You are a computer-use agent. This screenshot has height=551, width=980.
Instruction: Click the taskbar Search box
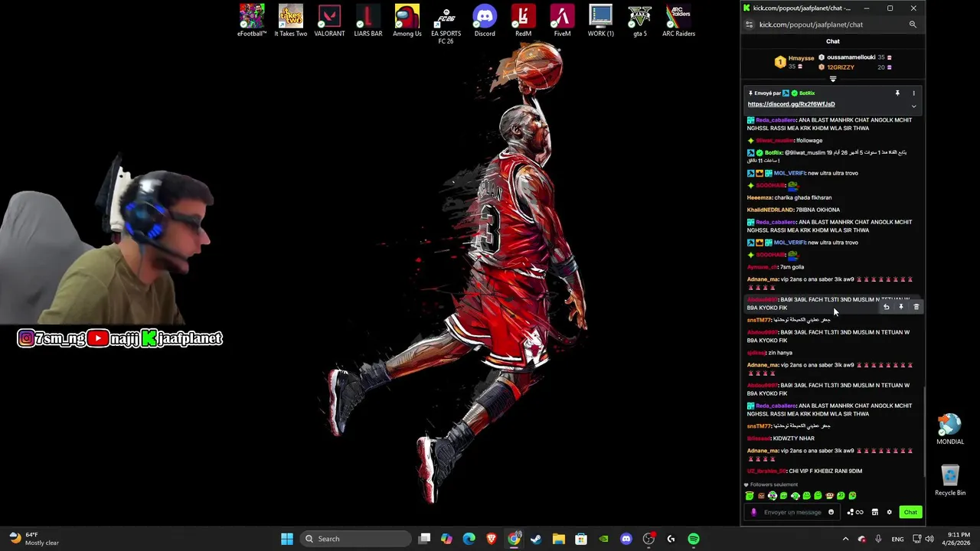click(x=356, y=539)
